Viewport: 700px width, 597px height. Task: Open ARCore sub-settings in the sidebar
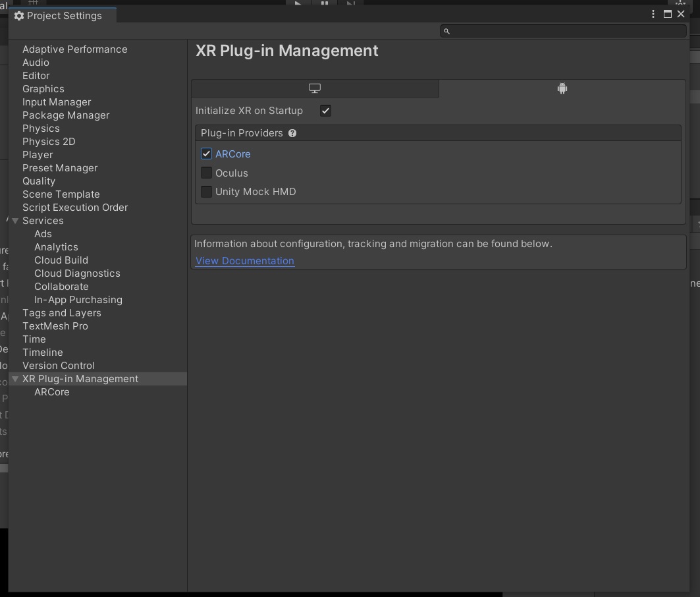pyautogui.click(x=52, y=392)
